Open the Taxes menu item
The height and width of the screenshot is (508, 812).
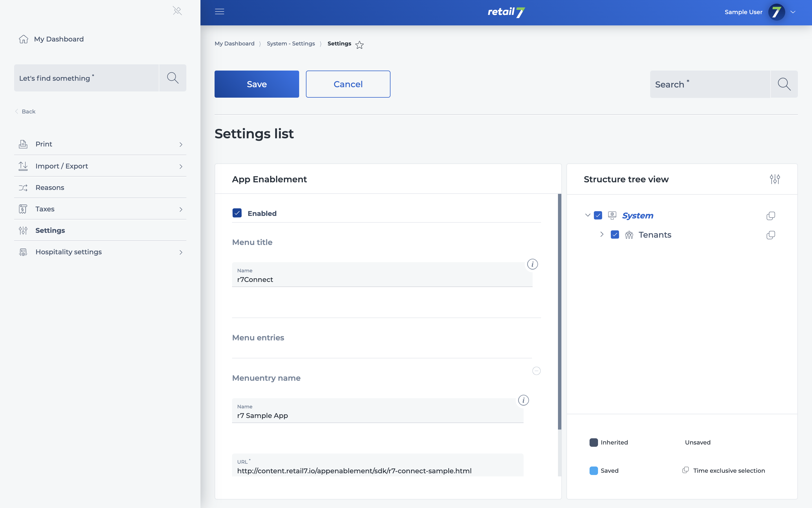tap(100, 209)
